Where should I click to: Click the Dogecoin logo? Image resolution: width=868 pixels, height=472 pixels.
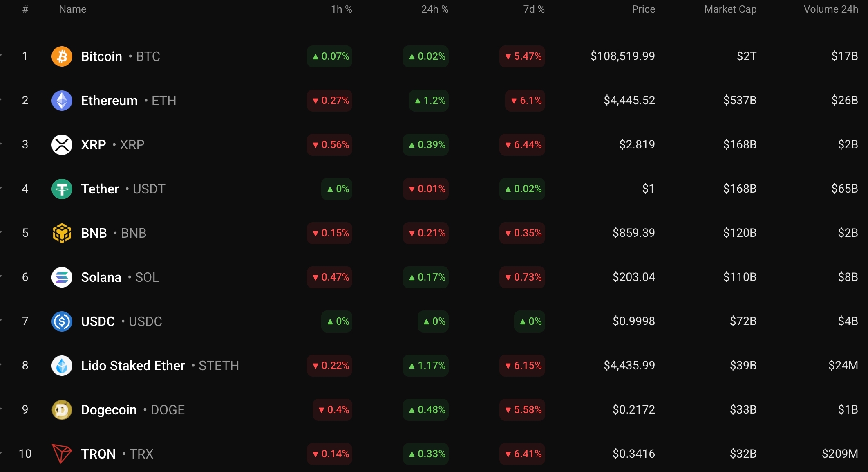[x=62, y=409]
